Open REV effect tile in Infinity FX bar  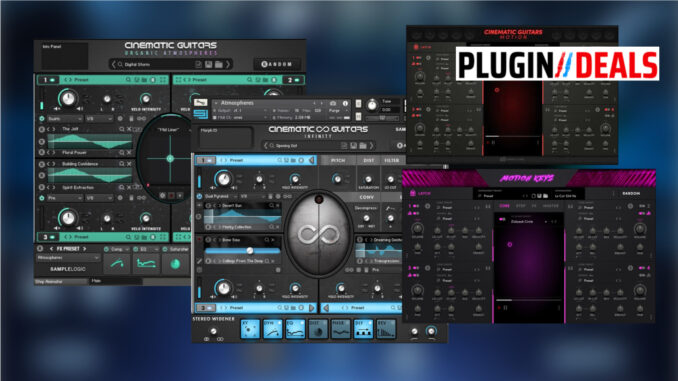pos(385,329)
